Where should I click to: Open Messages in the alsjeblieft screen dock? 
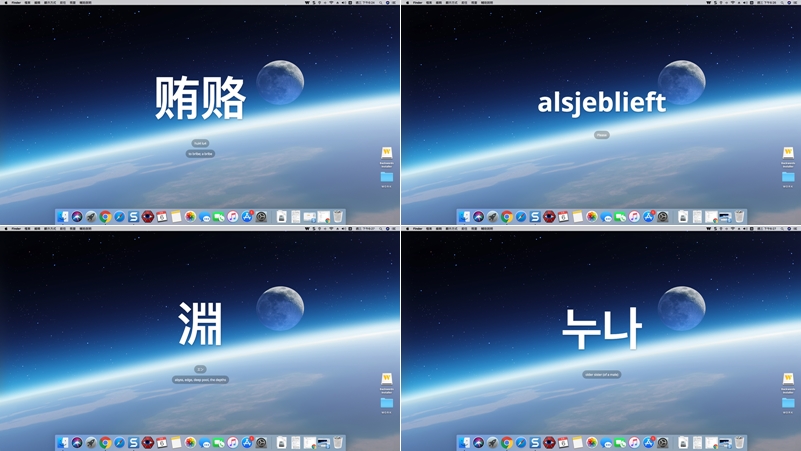(606, 217)
